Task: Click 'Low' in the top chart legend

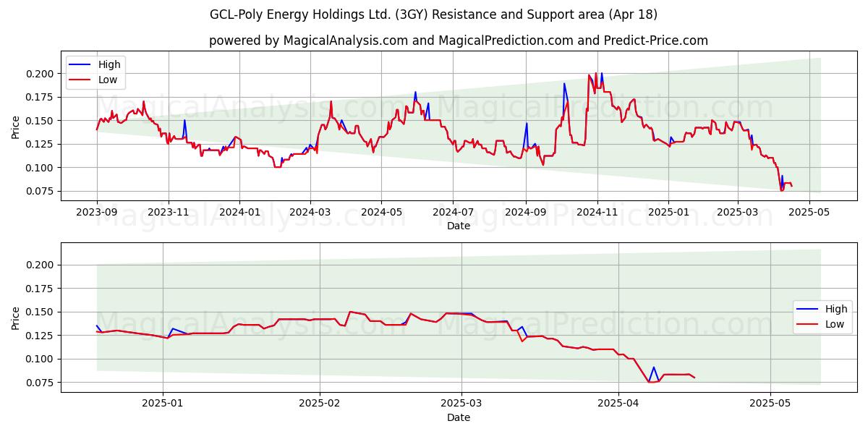Action: click(x=107, y=80)
